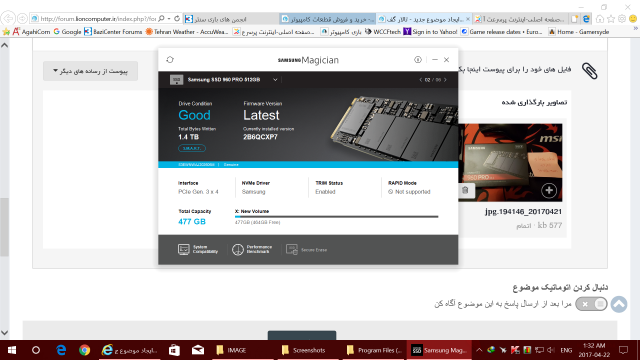The width and height of the screenshot is (640, 360).
Task: Click the uploaded Samsung 960 PRO box thumbnail
Action: (510, 163)
